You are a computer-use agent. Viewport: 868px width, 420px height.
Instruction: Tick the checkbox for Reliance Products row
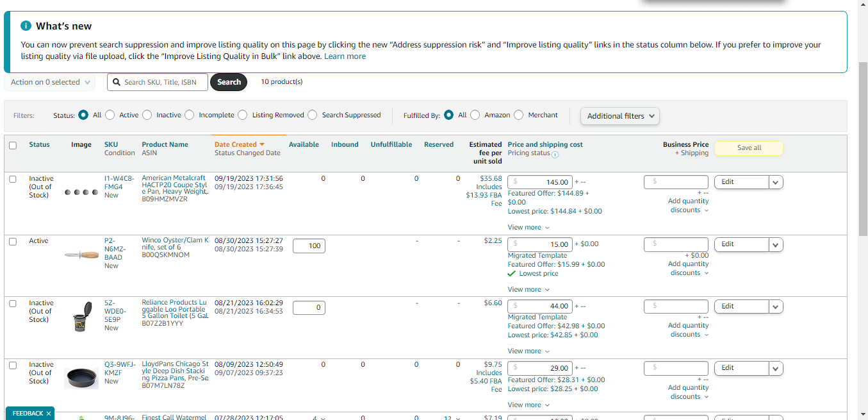13,303
